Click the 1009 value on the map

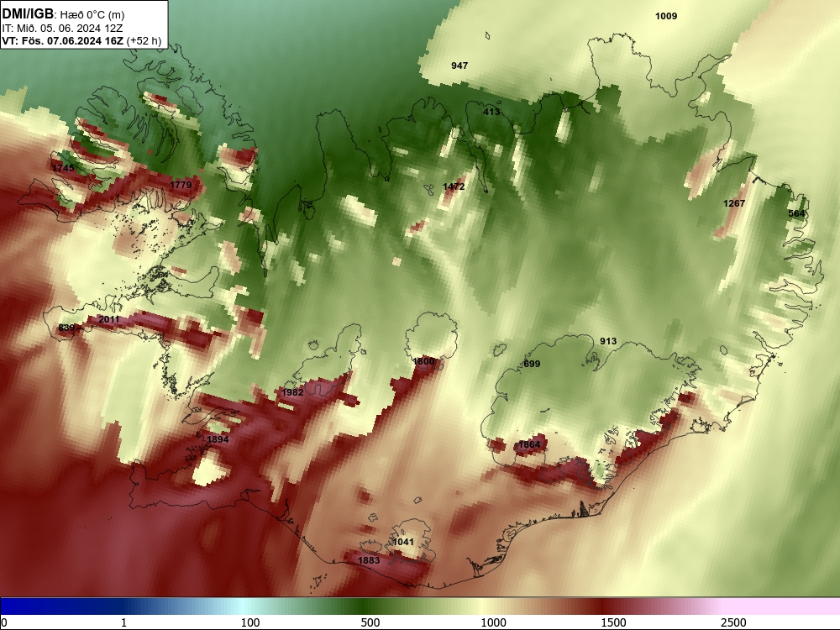click(666, 16)
